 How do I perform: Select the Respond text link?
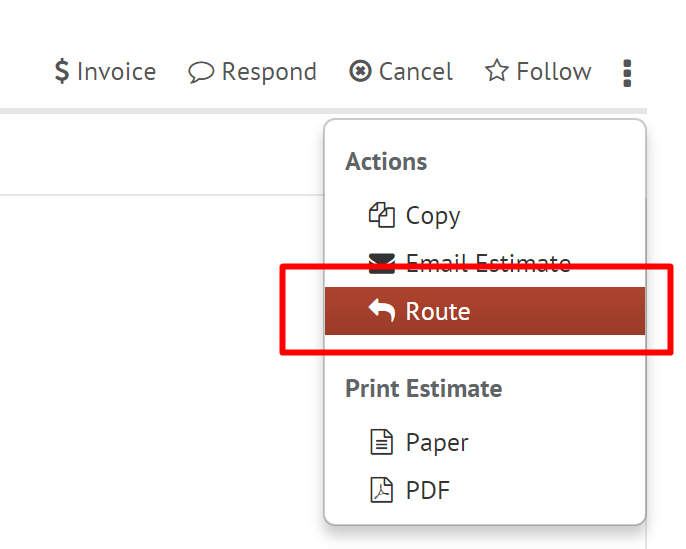[269, 72]
